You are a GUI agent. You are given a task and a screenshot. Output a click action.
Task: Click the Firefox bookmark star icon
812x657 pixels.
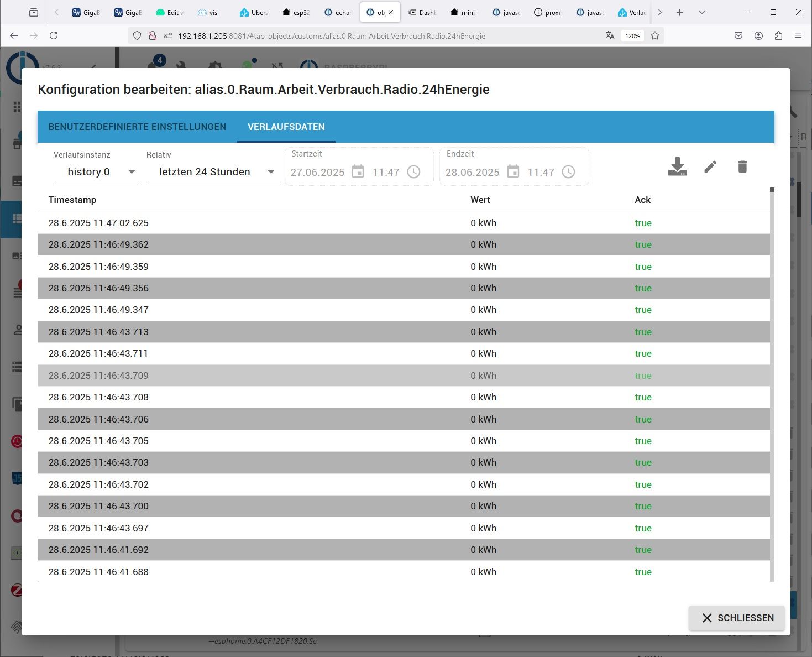655,36
